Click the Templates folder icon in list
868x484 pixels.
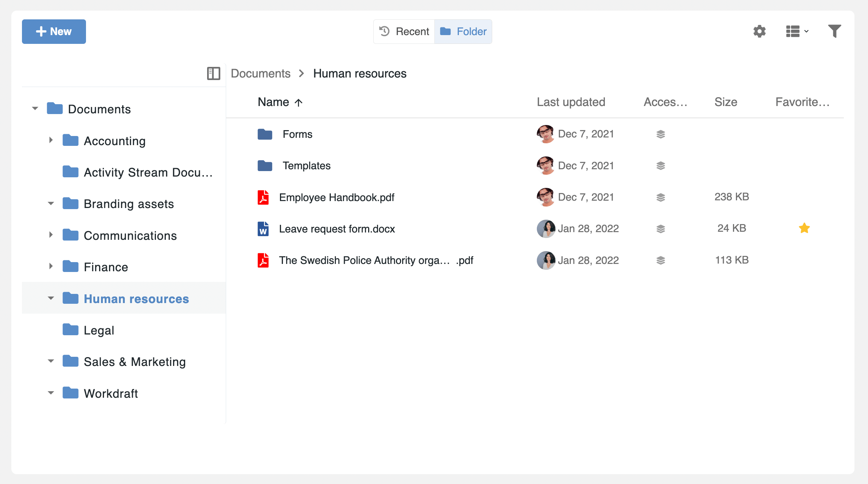point(265,166)
